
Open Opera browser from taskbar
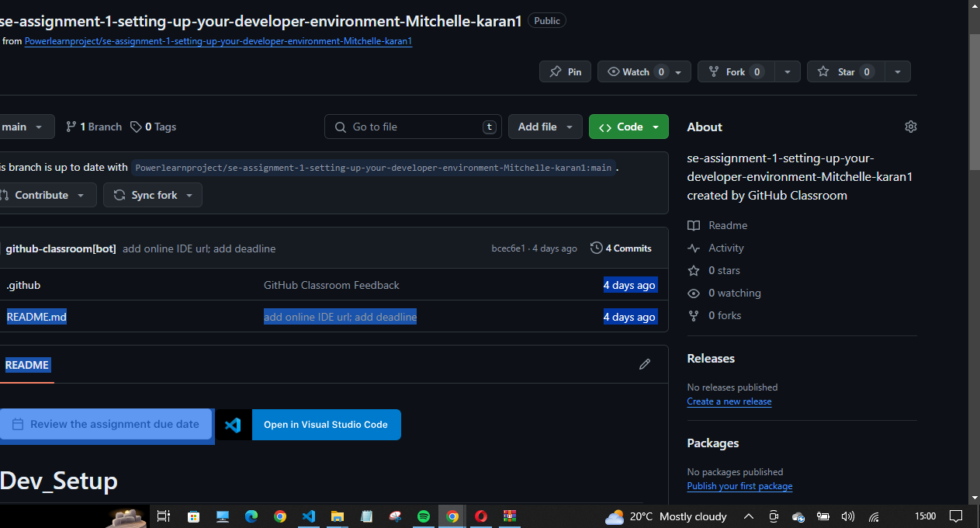click(x=481, y=516)
